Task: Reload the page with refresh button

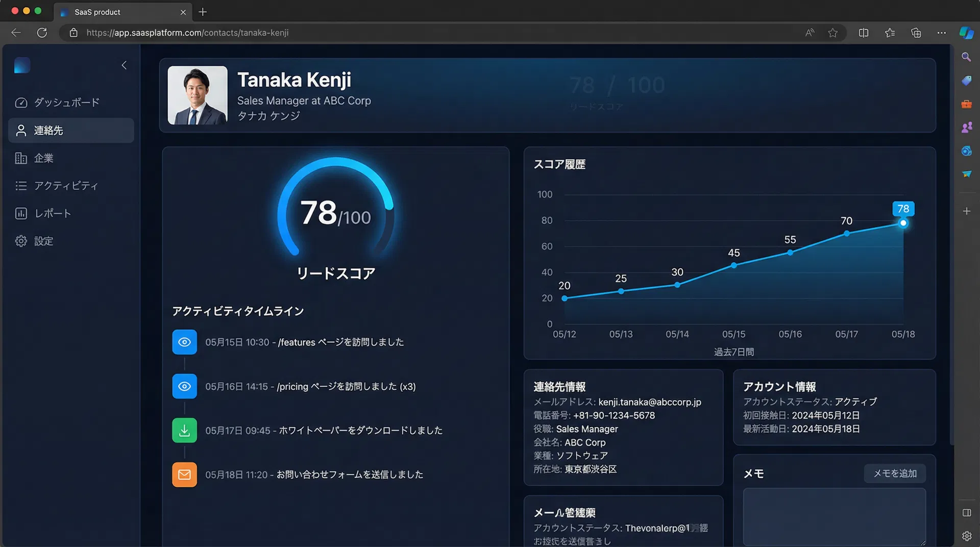Action: click(42, 33)
